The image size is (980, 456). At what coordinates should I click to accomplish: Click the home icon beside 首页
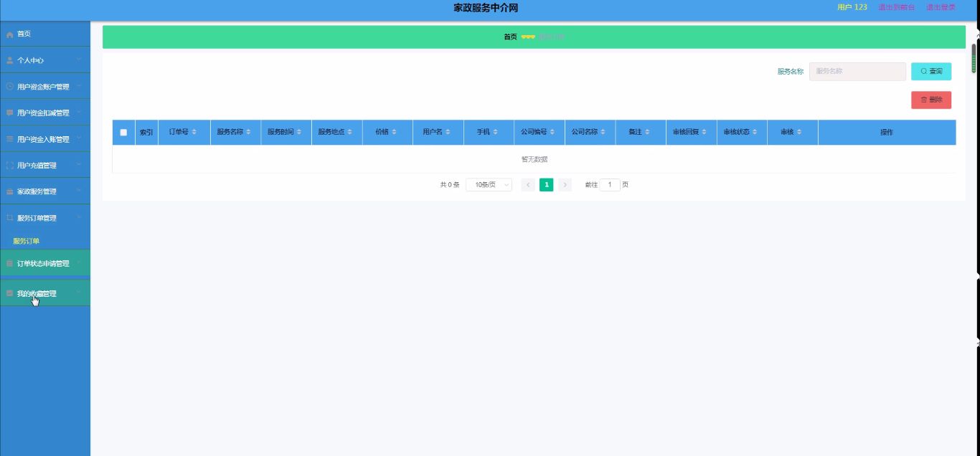click(10, 34)
